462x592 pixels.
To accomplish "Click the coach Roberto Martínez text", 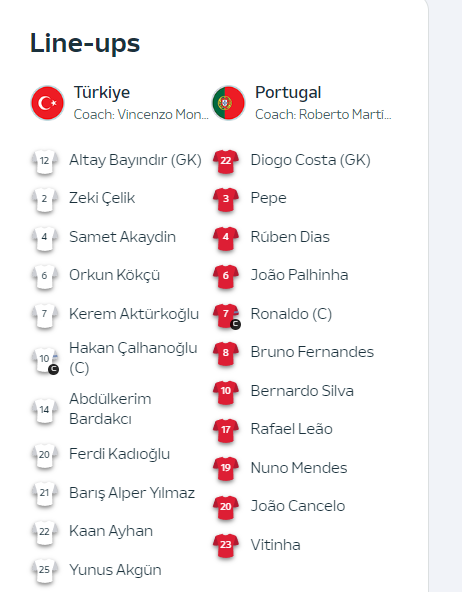I will click(323, 114).
